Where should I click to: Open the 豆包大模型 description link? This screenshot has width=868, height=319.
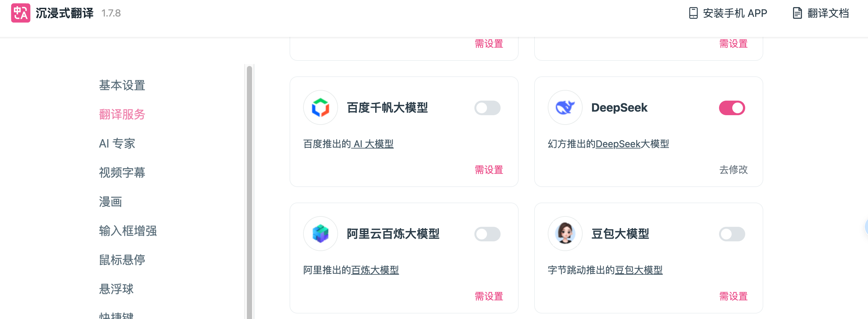[x=639, y=270]
